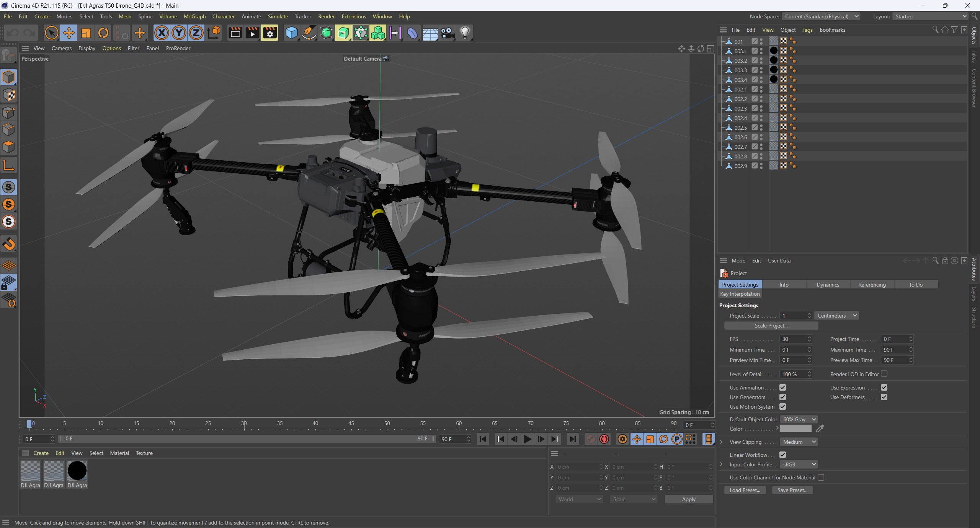Toggle Y axis lock
980x528 pixels.
179,33
